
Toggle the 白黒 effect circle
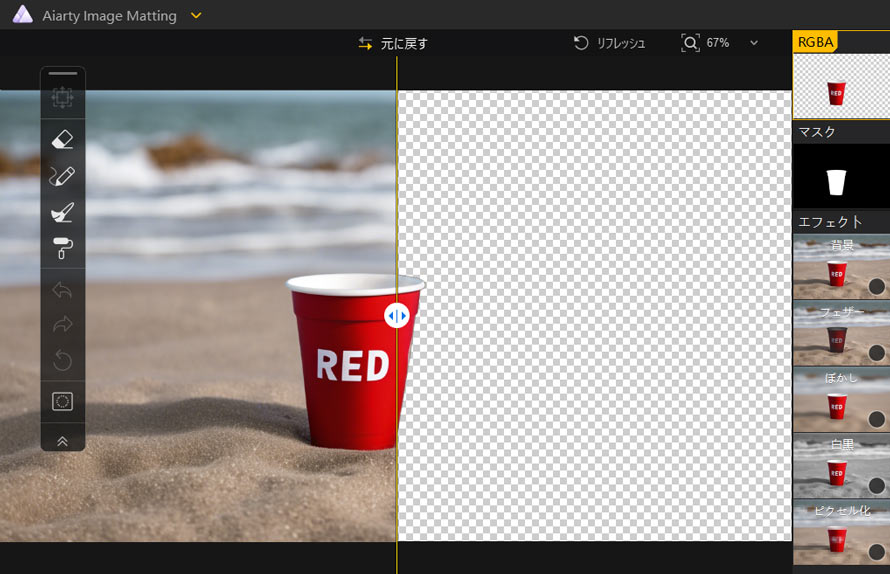coord(877,486)
